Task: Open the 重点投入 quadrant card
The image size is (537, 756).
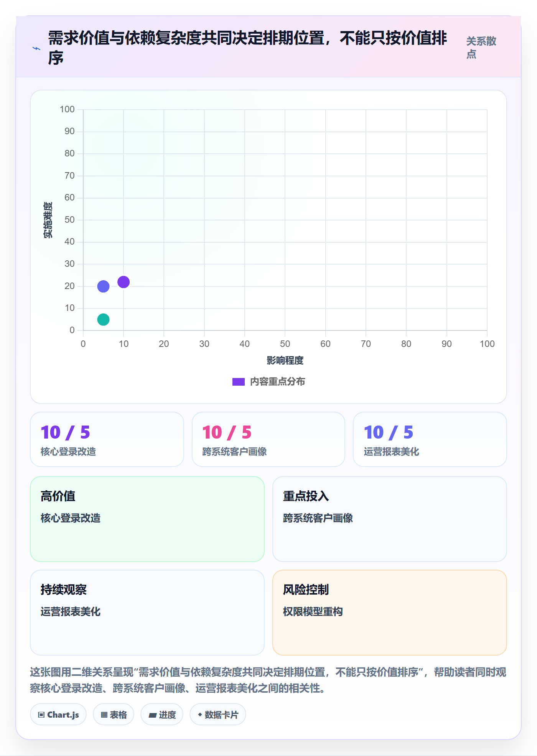Action: tap(390, 519)
